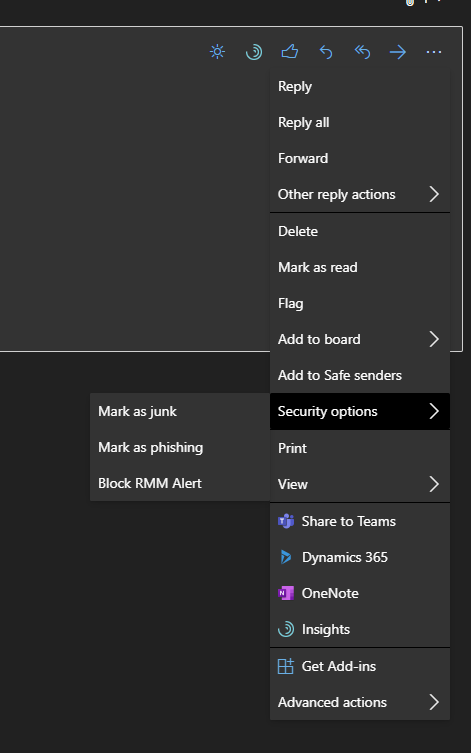Choose Print from the menu

(360, 448)
